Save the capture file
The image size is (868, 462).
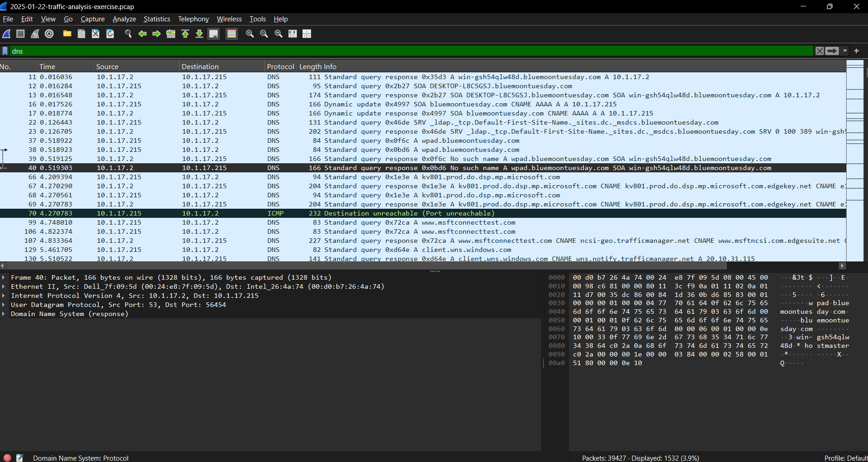(x=81, y=34)
